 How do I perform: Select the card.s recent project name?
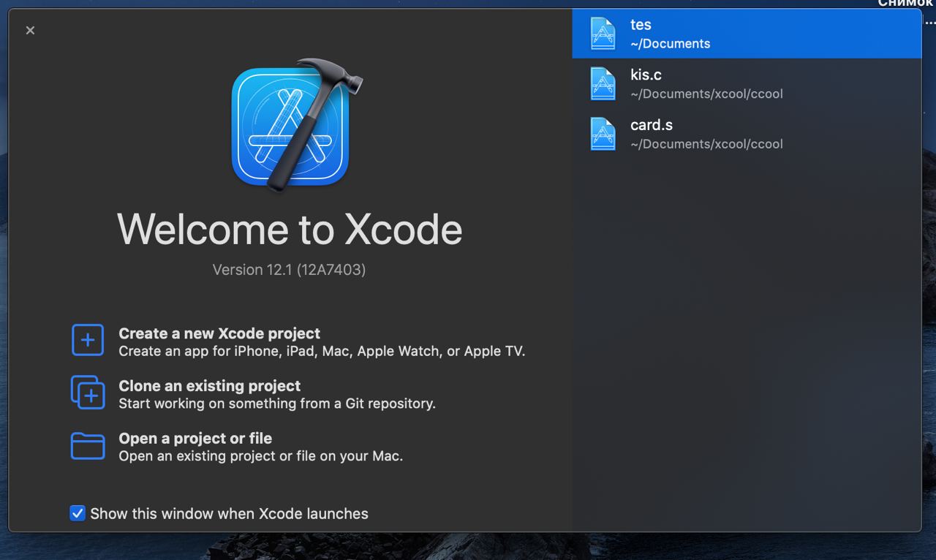coord(652,125)
